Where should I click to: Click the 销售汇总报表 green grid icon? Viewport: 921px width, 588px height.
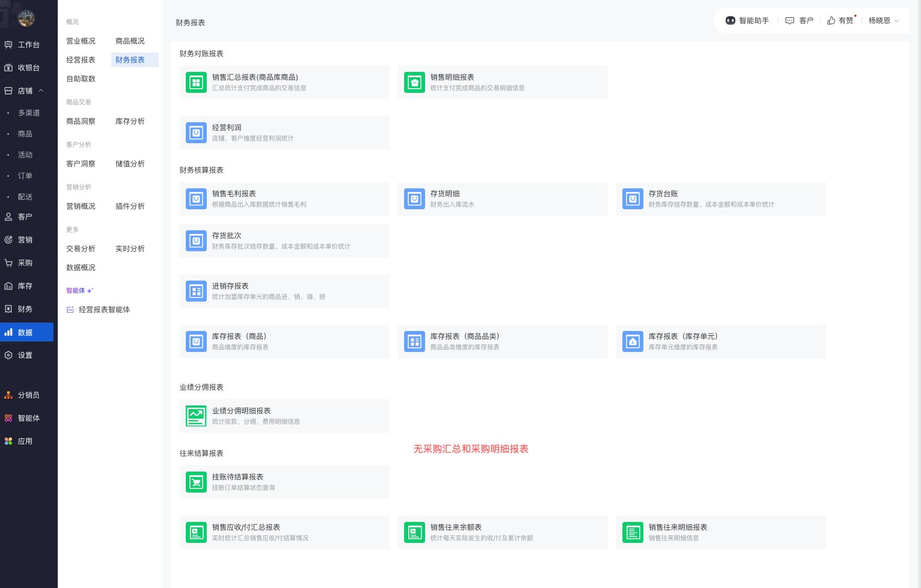[x=196, y=82]
